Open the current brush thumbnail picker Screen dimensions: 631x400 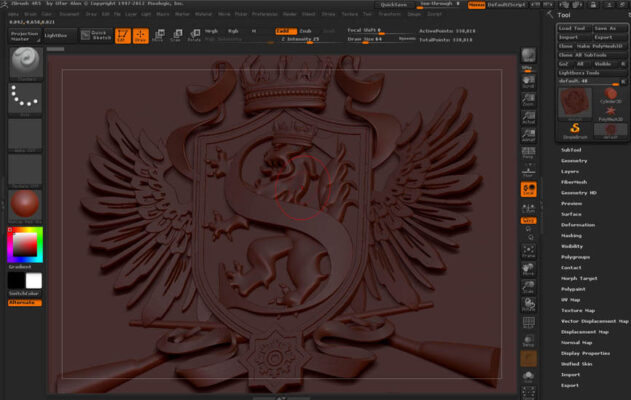pos(25,64)
